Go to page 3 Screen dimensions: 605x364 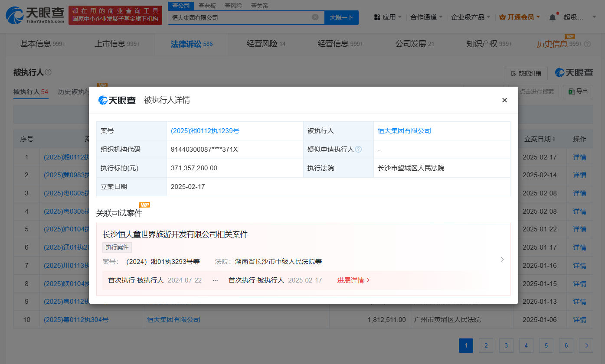click(506, 345)
